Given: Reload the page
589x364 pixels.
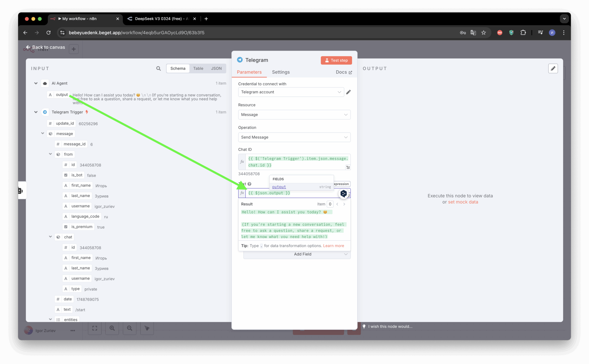Looking at the screenshot, I should [x=48, y=32].
